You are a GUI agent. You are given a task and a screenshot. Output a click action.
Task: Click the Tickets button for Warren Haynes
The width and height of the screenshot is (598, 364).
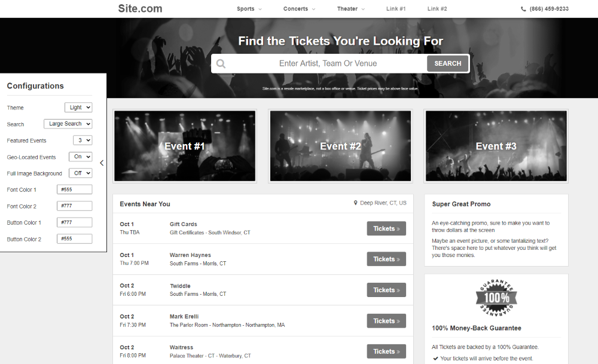(386, 259)
